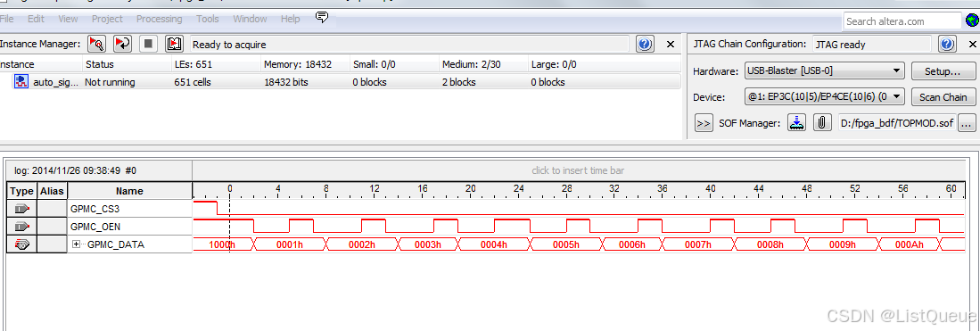The image size is (980, 331).
Task: Open Instance Manager help question icon
Action: click(x=645, y=44)
